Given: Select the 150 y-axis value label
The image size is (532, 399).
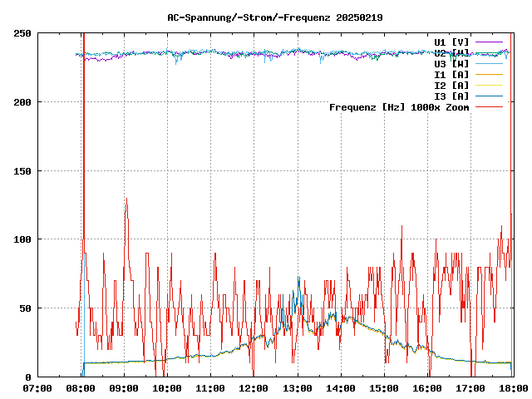Looking at the screenshot, I should click(x=23, y=171).
